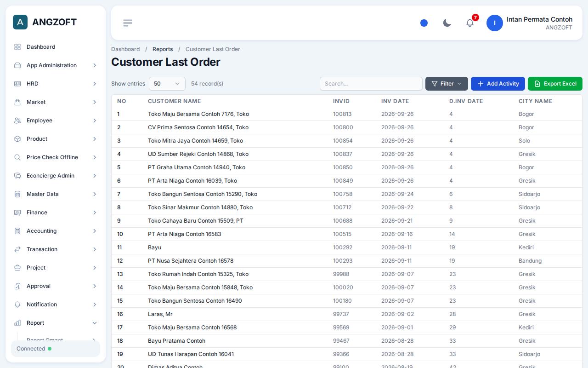The height and width of the screenshot is (368, 588).
Task: Click the hamburger menu toggle icon
Action: pos(128,23)
